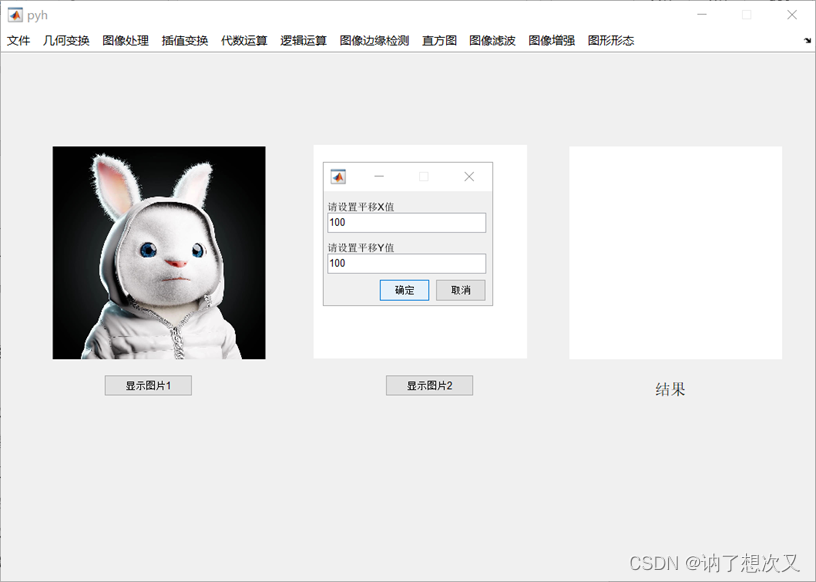
Task: Click the 请设置平移Y值 label
Action: (x=361, y=247)
